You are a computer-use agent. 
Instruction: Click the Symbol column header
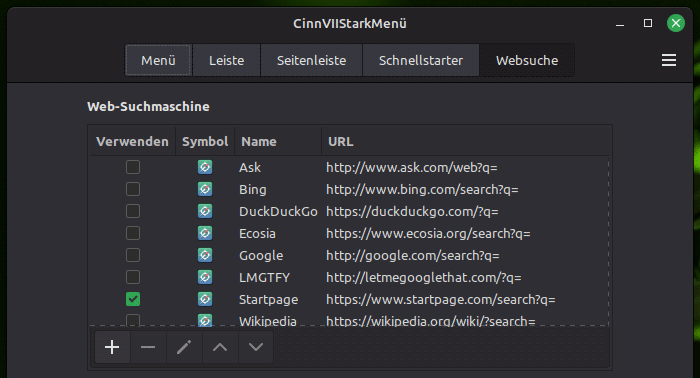(205, 141)
